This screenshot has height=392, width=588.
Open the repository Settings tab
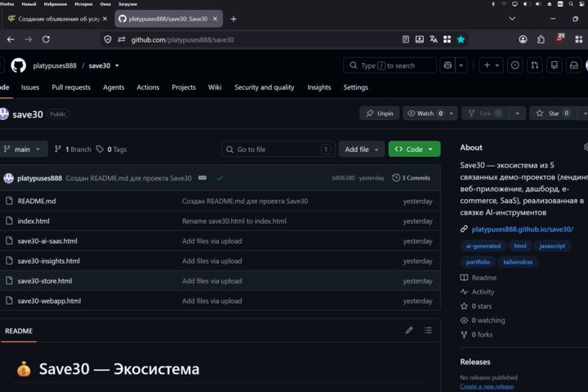tap(355, 87)
